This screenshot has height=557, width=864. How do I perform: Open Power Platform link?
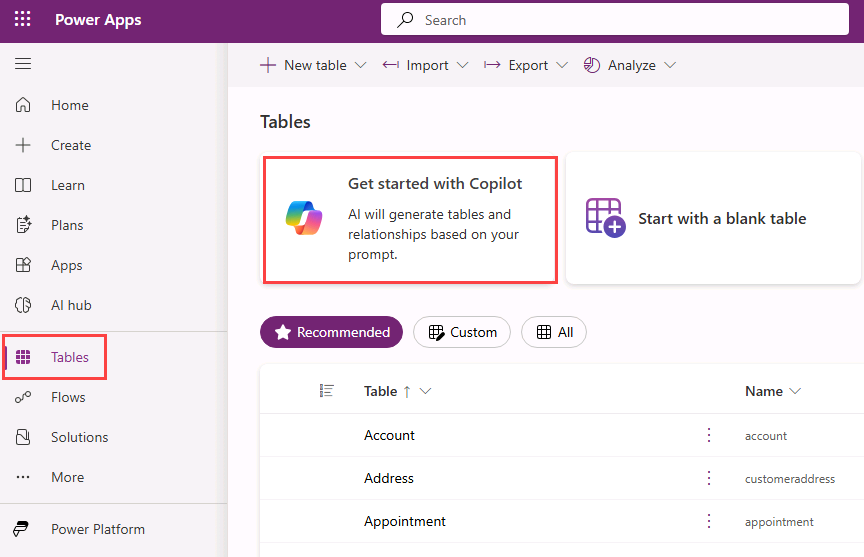98,529
